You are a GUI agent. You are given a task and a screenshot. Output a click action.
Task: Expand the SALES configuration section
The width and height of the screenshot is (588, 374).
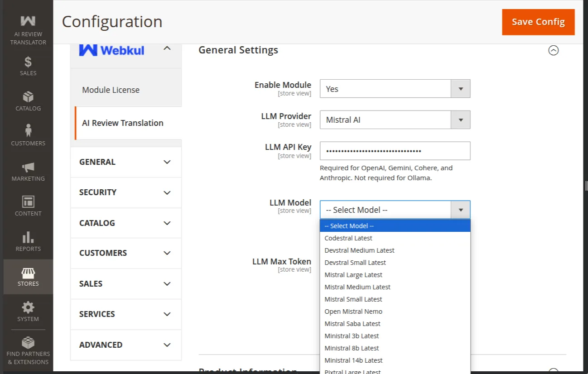click(126, 283)
